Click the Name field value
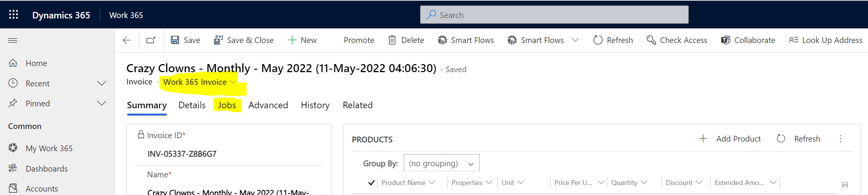Image resolution: width=868 pixels, height=195 pixels. [231, 192]
